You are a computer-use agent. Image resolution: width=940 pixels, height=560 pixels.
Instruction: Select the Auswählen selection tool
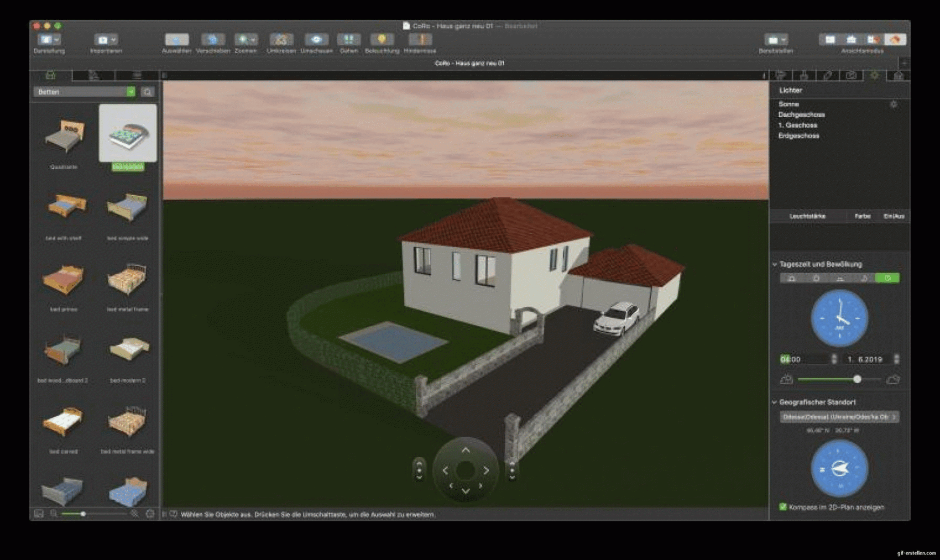click(176, 40)
